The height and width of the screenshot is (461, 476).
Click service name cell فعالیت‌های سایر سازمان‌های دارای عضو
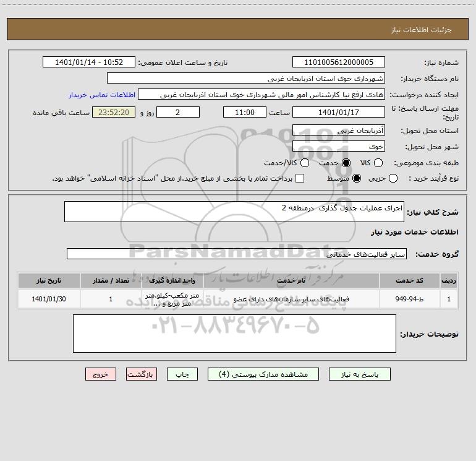(291, 299)
